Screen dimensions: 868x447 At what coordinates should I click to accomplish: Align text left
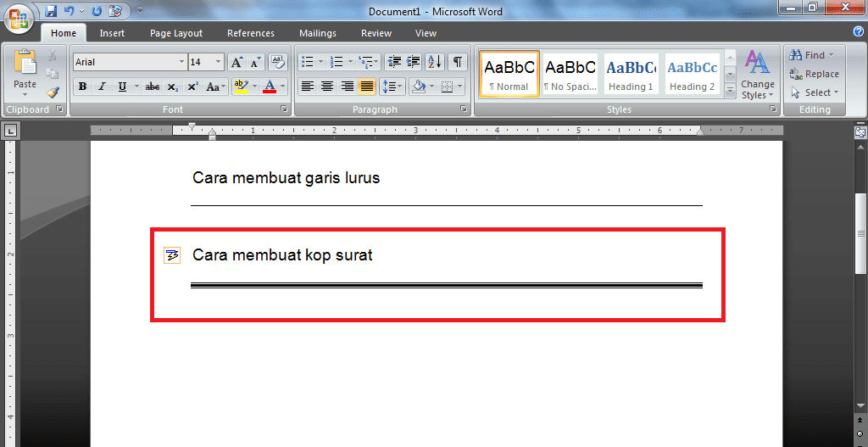(x=307, y=87)
